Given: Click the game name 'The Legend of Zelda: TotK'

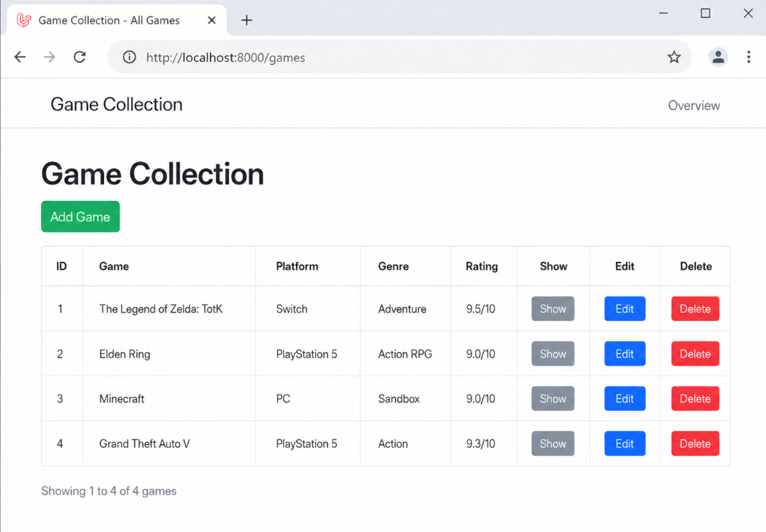Looking at the screenshot, I should click(161, 309).
